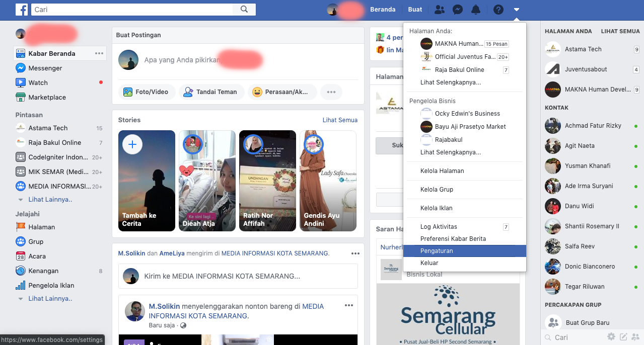Open chat settings gear icon
The width and height of the screenshot is (644, 345).
611,337
